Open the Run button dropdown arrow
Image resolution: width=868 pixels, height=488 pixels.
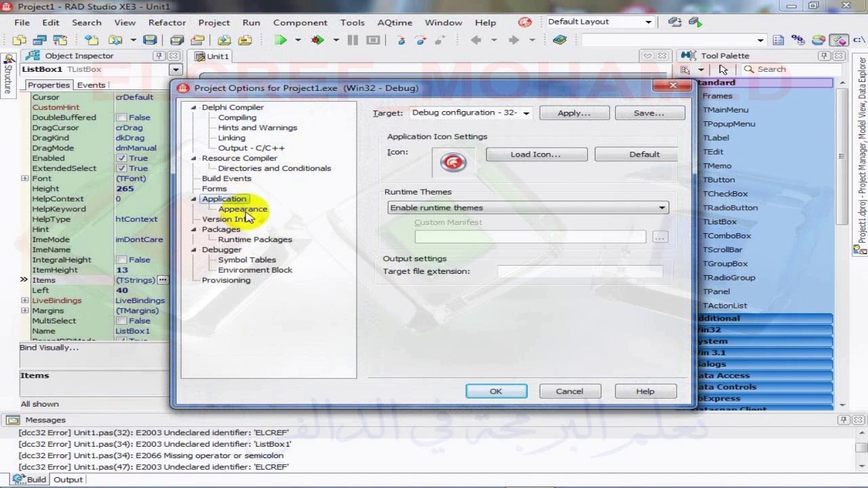coord(298,40)
